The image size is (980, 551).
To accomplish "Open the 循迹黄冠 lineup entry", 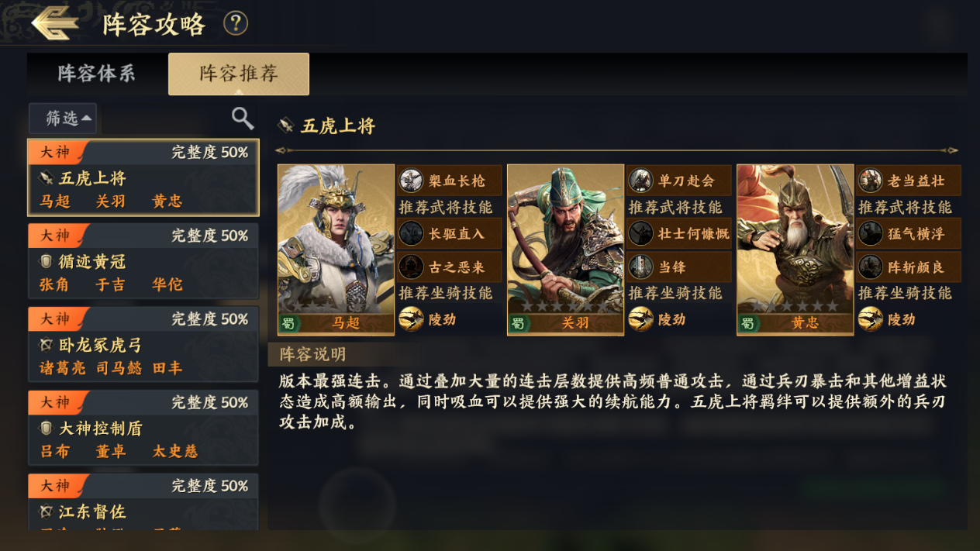I will [143, 261].
